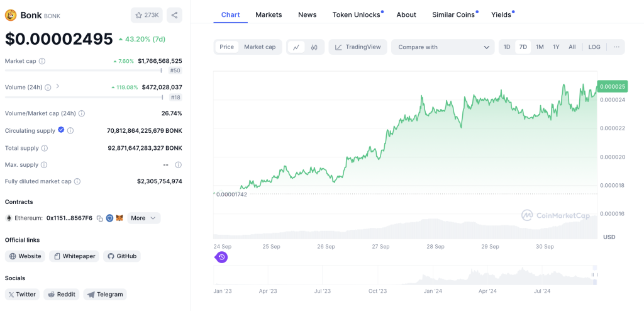The width and height of the screenshot is (644, 311).
Task: Set chart range to 1Y
Action: (x=556, y=47)
